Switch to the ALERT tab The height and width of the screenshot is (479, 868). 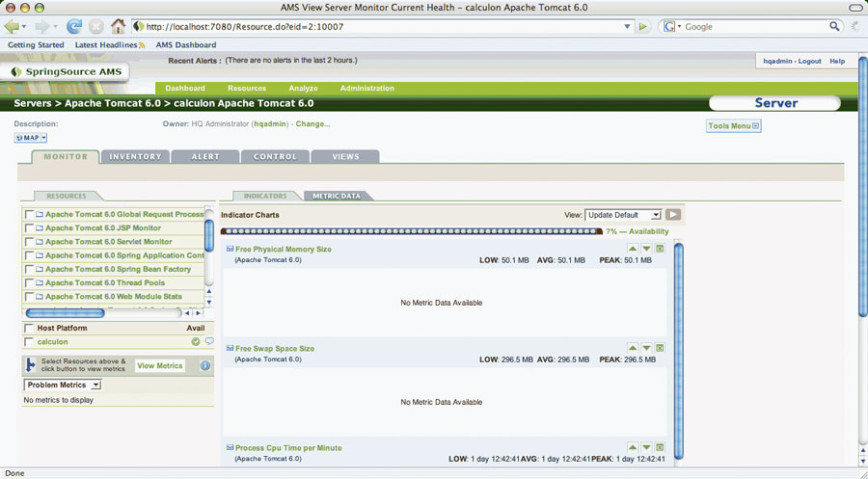[x=205, y=156]
